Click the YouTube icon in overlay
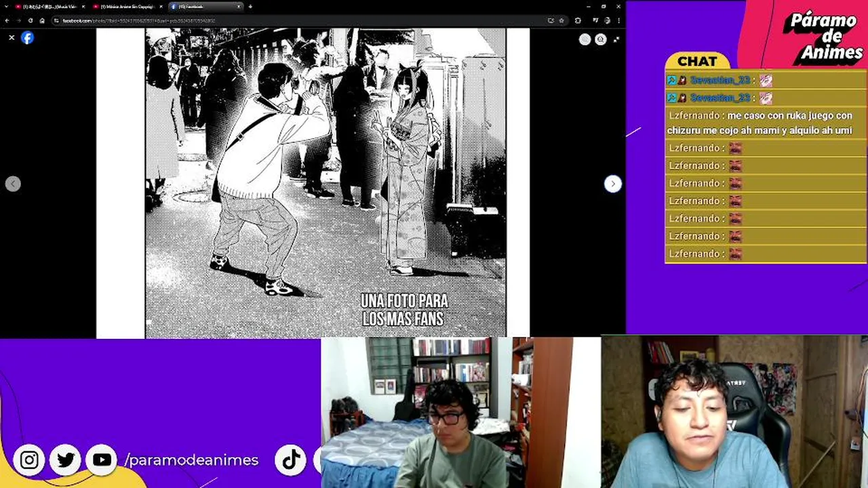Viewport: 868px width, 488px height. pyautogui.click(x=102, y=460)
